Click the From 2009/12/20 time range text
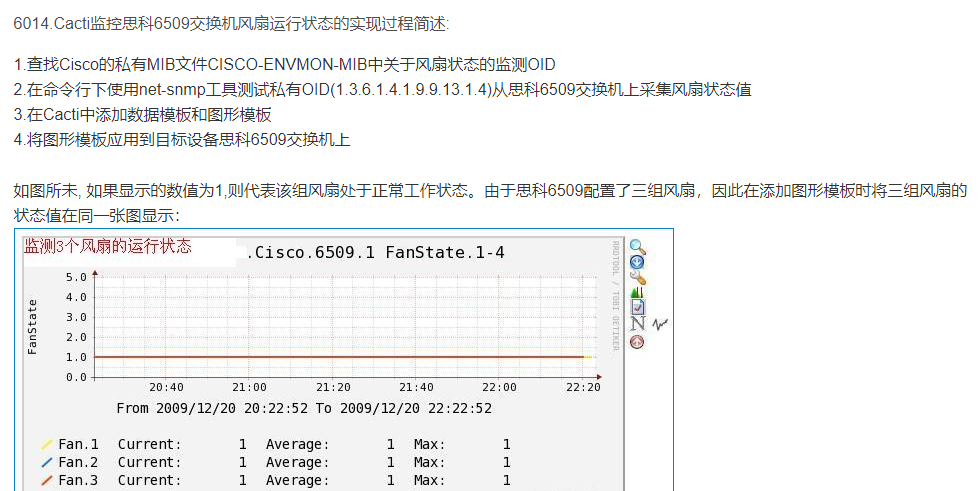The width and height of the screenshot is (979, 491). pyautogui.click(x=304, y=408)
